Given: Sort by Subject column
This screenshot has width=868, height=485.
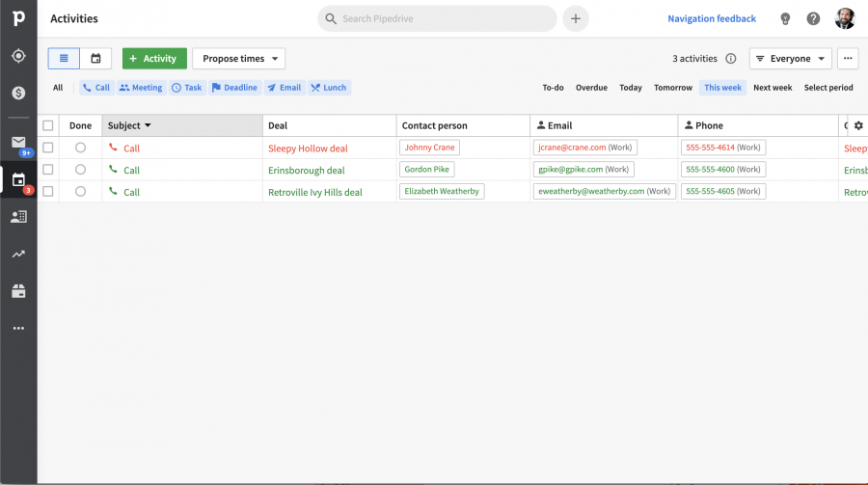Looking at the screenshot, I should pyautogui.click(x=182, y=125).
